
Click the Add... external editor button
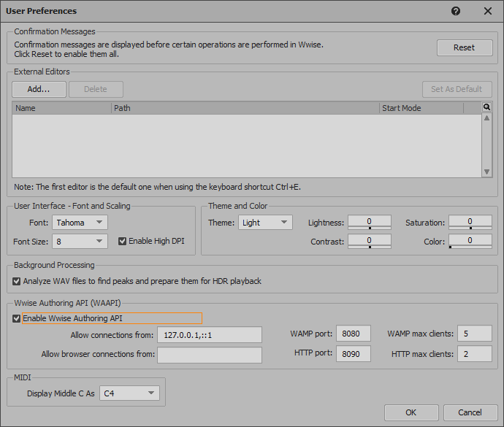[x=39, y=89]
